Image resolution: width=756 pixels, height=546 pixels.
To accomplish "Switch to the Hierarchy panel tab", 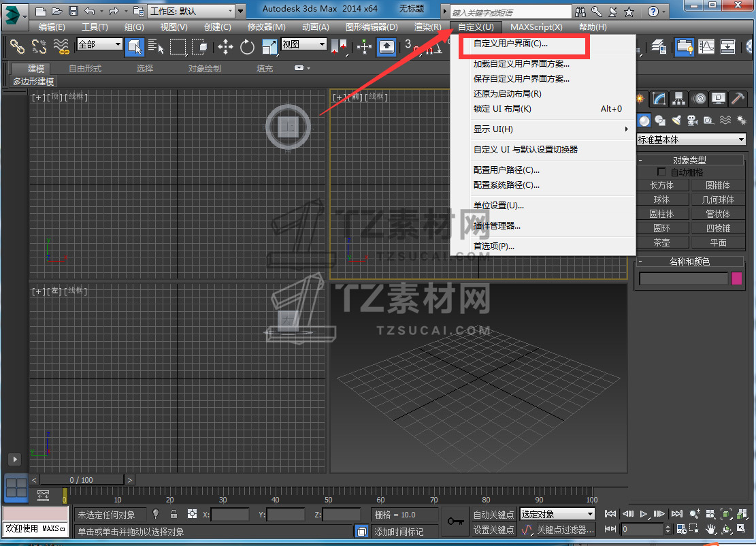I will click(x=679, y=99).
